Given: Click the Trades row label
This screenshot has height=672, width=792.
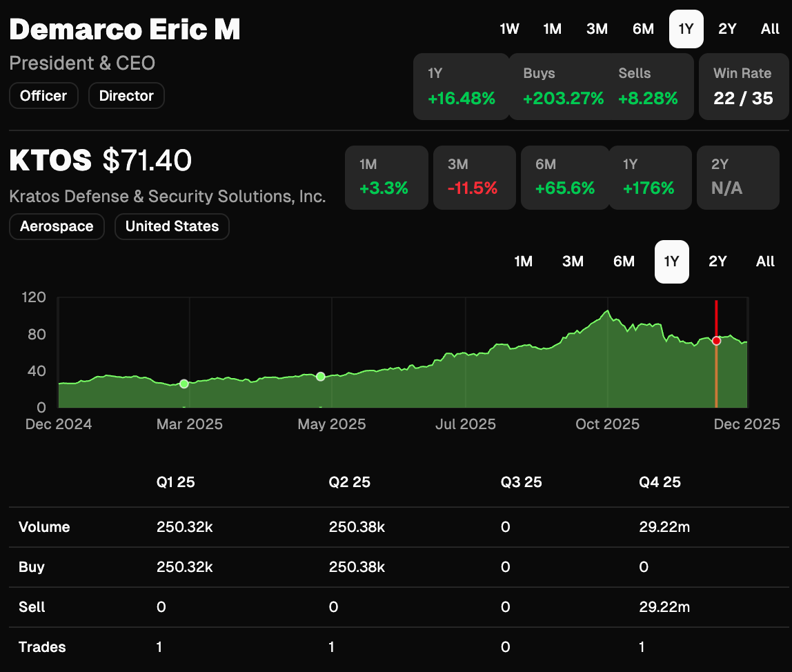Looking at the screenshot, I should (42, 646).
